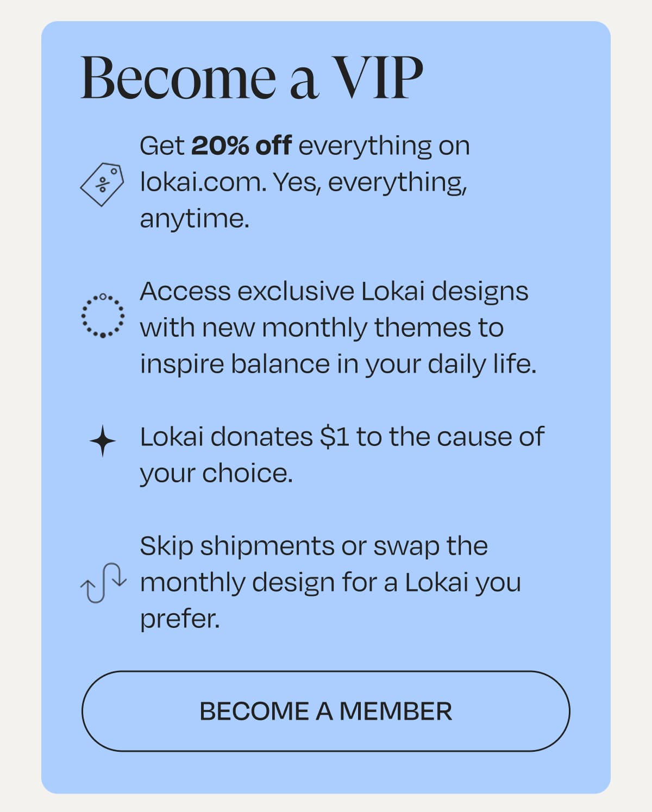652x812 pixels.
Task: Click the four-point sparkle star icon
Action: tap(102, 440)
